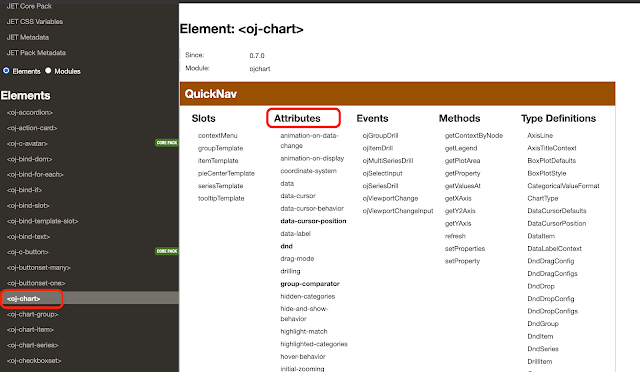
Task: Open oj-buttonset-many element in sidebar
Action: [x=38, y=267]
